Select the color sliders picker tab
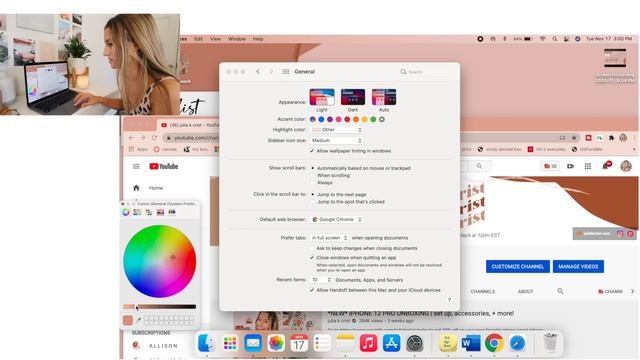Screen dimensions: 640x360 tap(137, 212)
